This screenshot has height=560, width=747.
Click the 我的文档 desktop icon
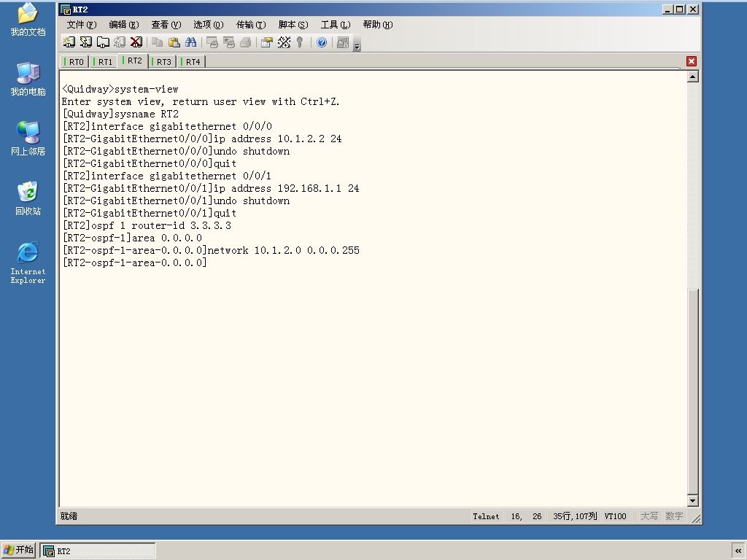click(x=28, y=20)
